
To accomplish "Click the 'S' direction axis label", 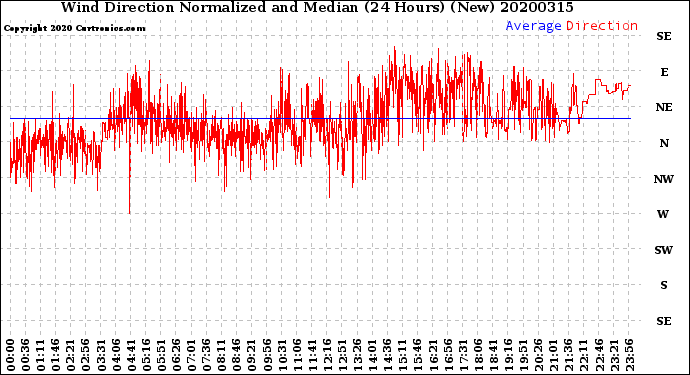I will [x=664, y=285].
